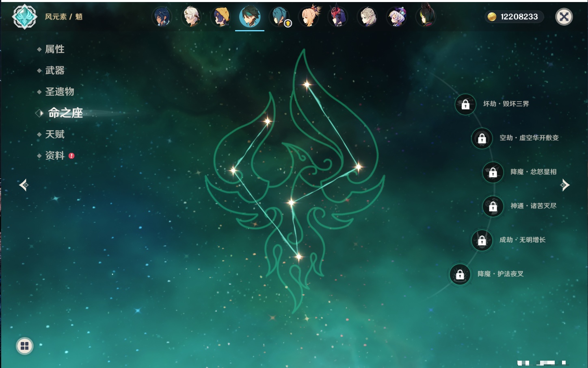588x368 pixels.
Task: Click the topmost star of the constellation
Action: [x=307, y=85]
